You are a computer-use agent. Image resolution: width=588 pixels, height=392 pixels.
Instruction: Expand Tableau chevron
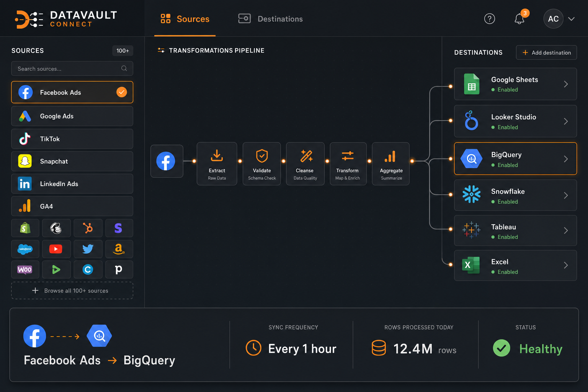(566, 230)
